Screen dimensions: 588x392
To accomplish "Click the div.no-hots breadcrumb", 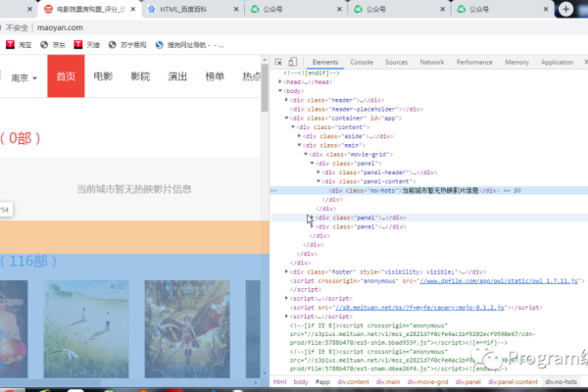I will [561, 382].
